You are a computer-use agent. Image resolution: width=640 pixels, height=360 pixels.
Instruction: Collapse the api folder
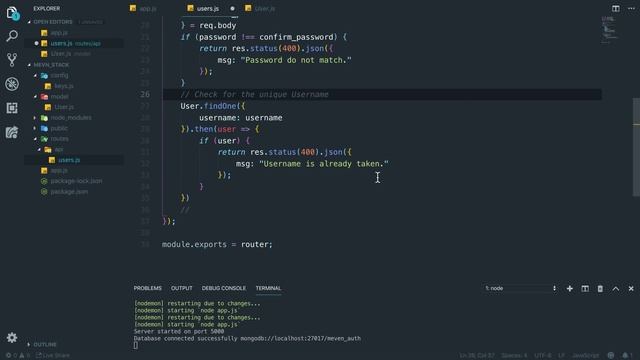point(39,150)
